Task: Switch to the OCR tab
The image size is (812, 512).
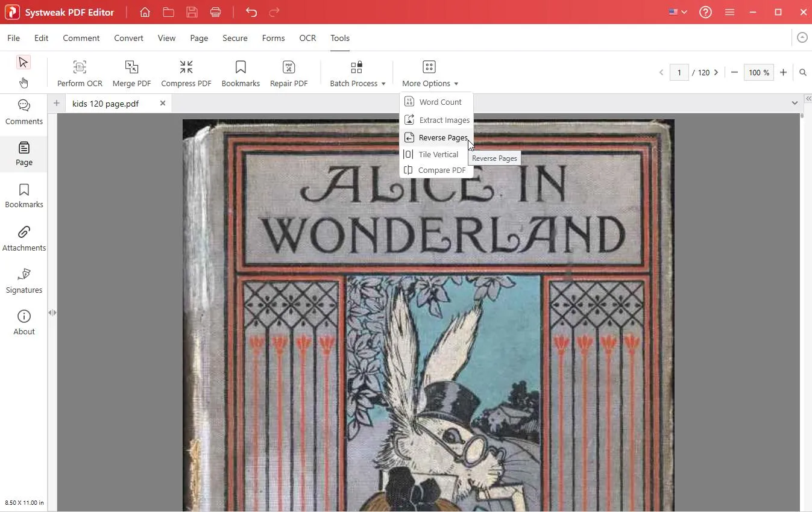Action: [307, 38]
